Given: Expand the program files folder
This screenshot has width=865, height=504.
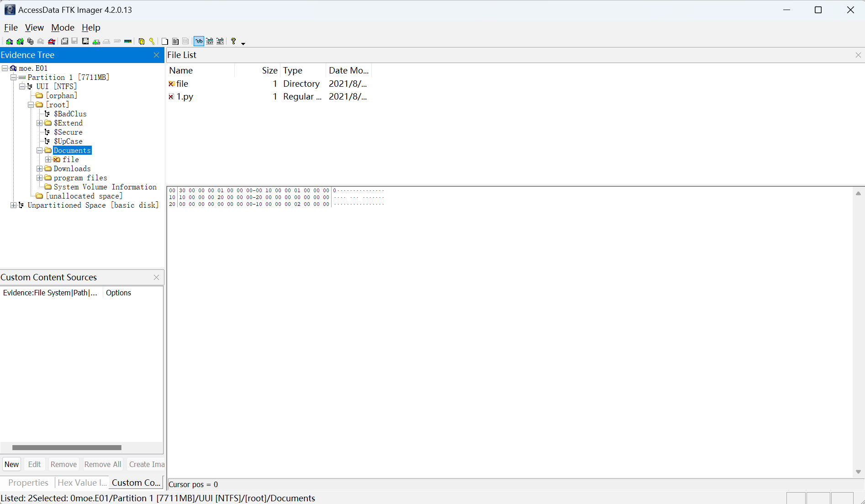Looking at the screenshot, I should [x=39, y=178].
